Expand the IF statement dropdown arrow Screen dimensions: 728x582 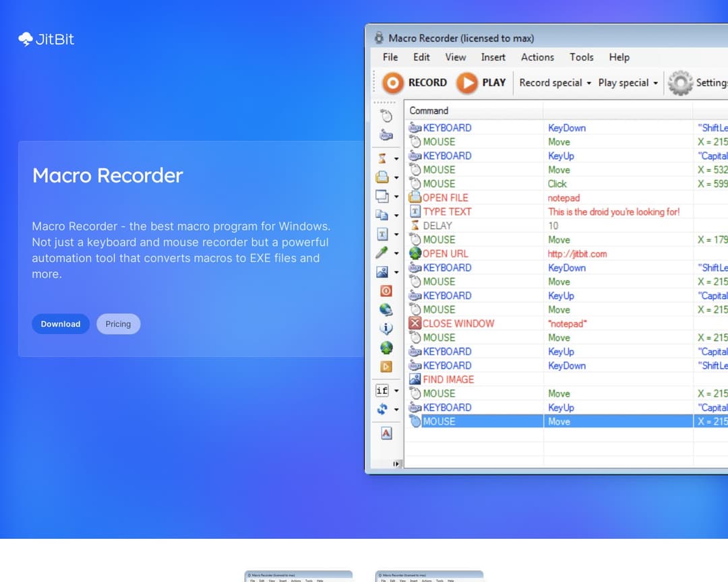point(396,389)
